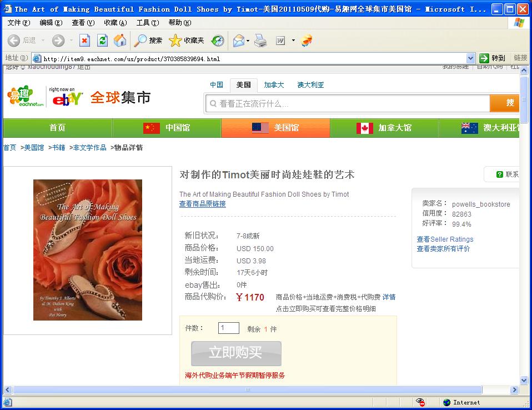532x410 pixels.
Task: Click the 立即购买 buy now button
Action: 236,353
